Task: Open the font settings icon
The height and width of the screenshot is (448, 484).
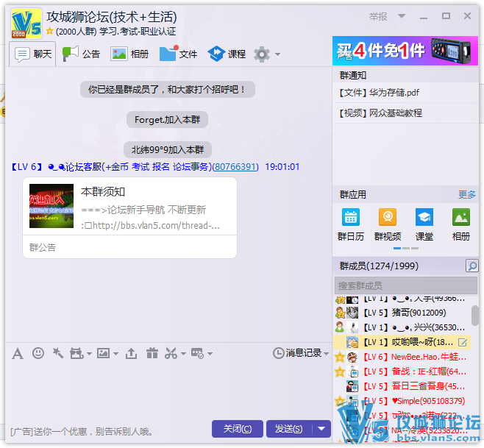Action: pos(18,354)
